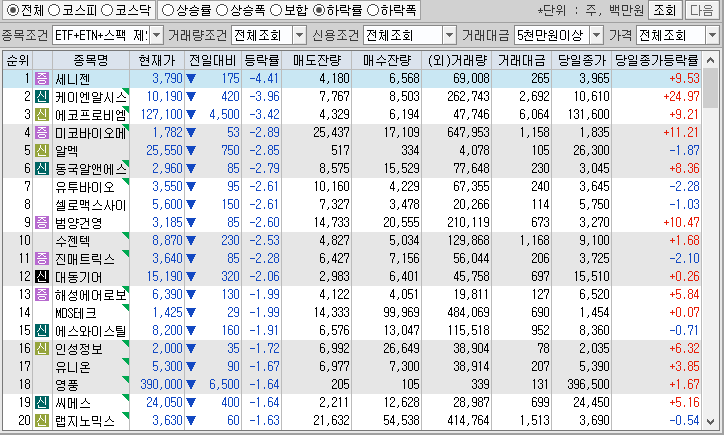The height and width of the screenshot is (435, 724).
Task: Click rate +24.97 in 케이엔알시스 row
Action: [681, 97]
